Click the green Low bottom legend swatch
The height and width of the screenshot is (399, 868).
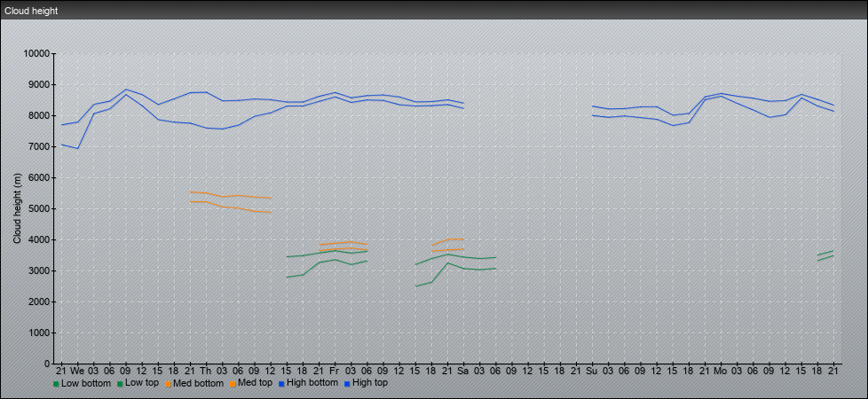click(57, 384)
